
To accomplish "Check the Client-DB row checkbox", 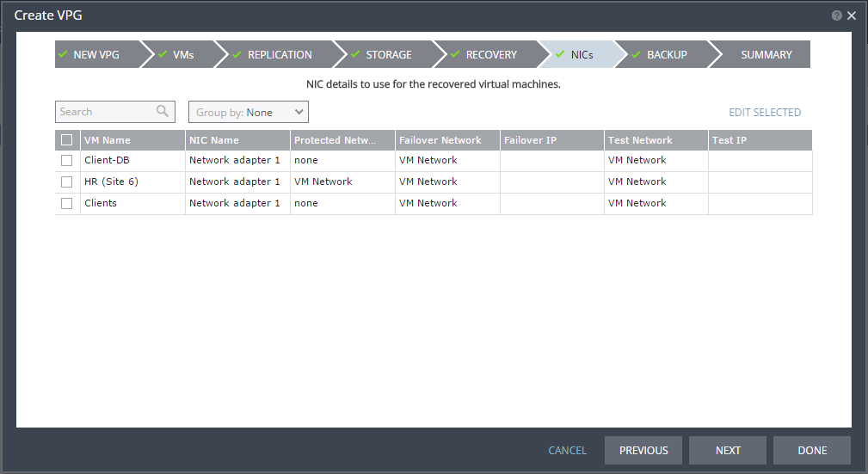I will click(66, 161).
